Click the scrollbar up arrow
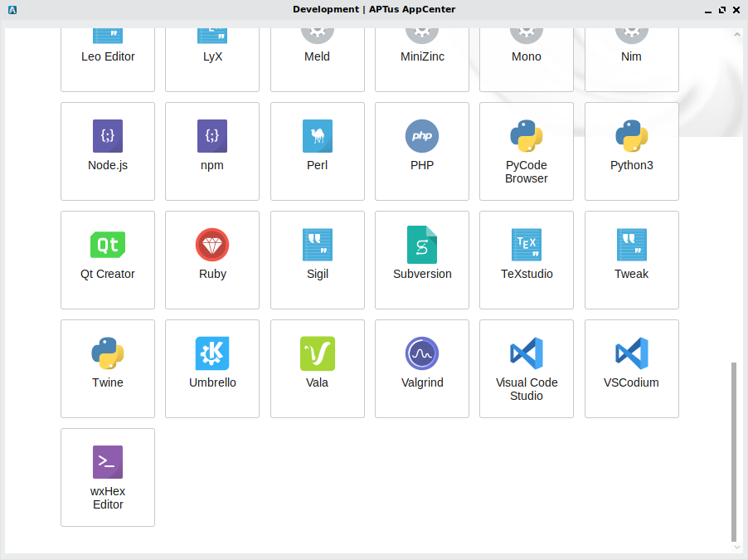Screen dimensions: 748x560 pyautogui.click(x=737, y=34)
